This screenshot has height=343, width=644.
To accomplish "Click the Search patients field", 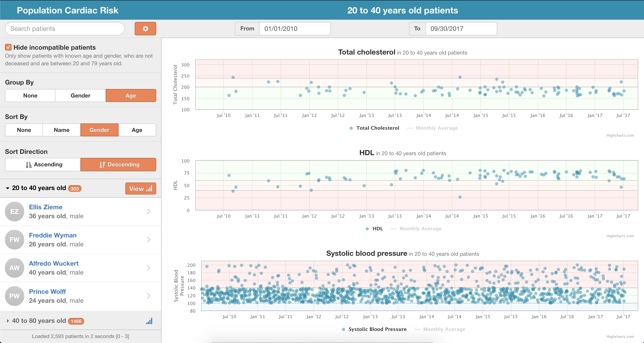I will pos(65,29).
